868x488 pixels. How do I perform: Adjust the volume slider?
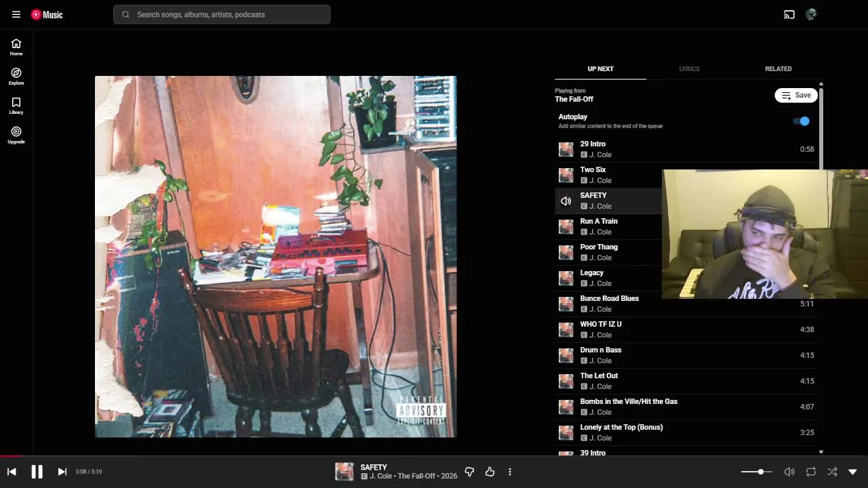(x=756, y=472)
